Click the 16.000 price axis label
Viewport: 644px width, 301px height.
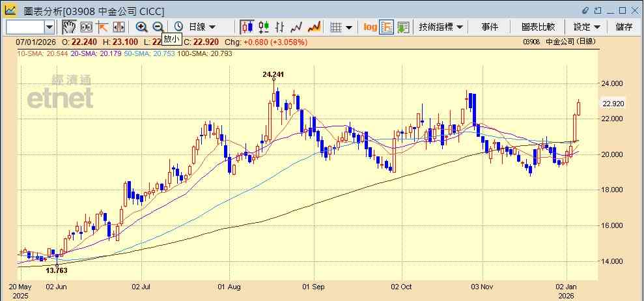612,225
